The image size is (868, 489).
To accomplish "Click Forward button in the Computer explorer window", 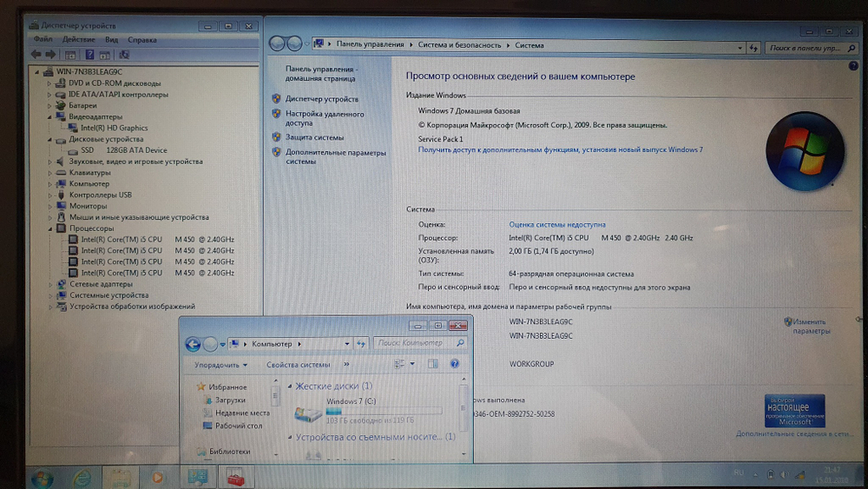I will 210,345.
